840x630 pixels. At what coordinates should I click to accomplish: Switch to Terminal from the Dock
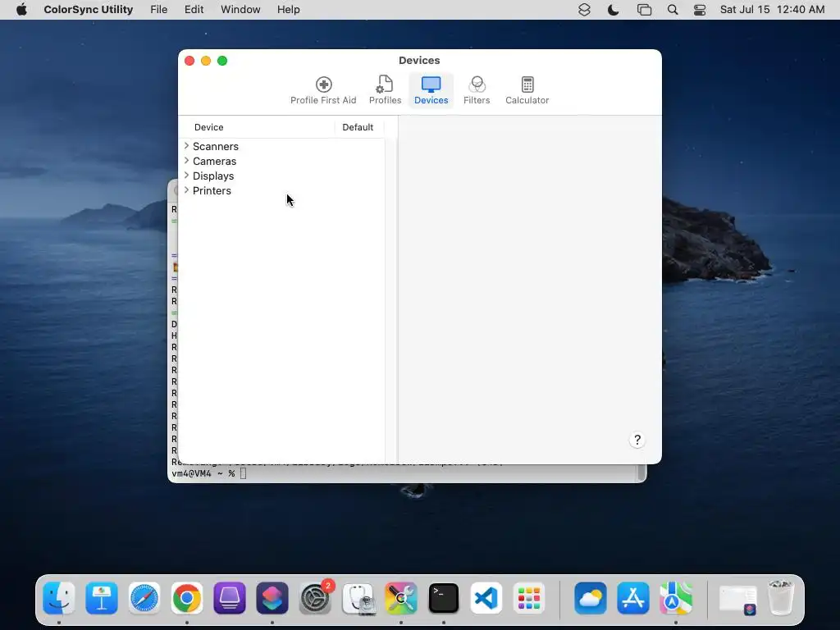coord(444,598)
